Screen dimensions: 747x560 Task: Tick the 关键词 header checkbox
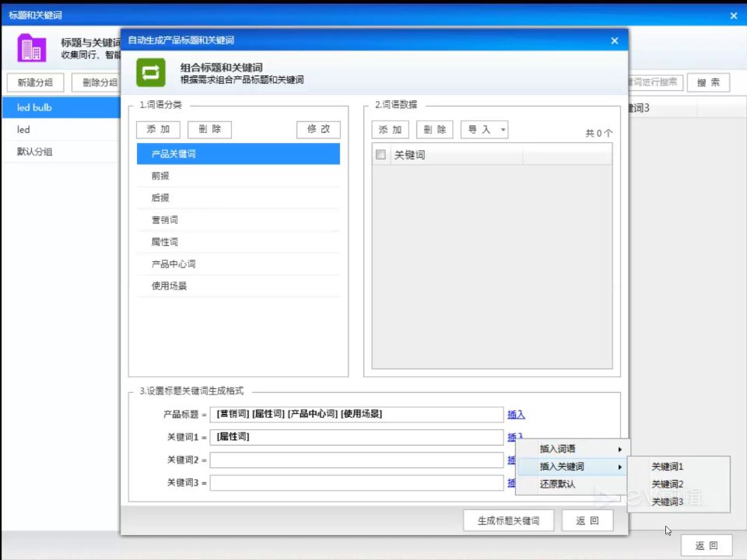[381, 155]
